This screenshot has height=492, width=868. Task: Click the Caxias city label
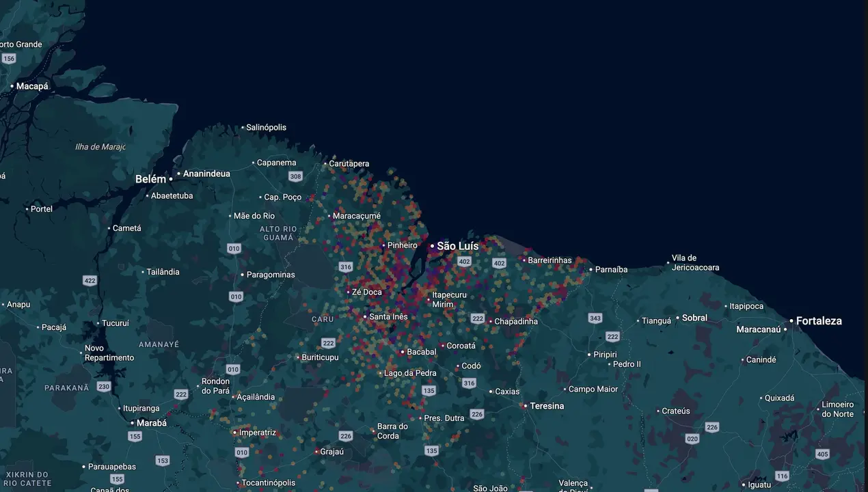click(507, 392)
